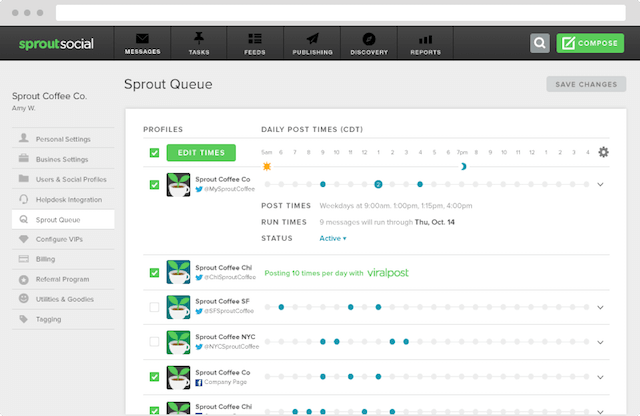Click the @MySproutCoffee Twitter handle
The height and width of the screenshot is (416, 640).
[229, 189]
